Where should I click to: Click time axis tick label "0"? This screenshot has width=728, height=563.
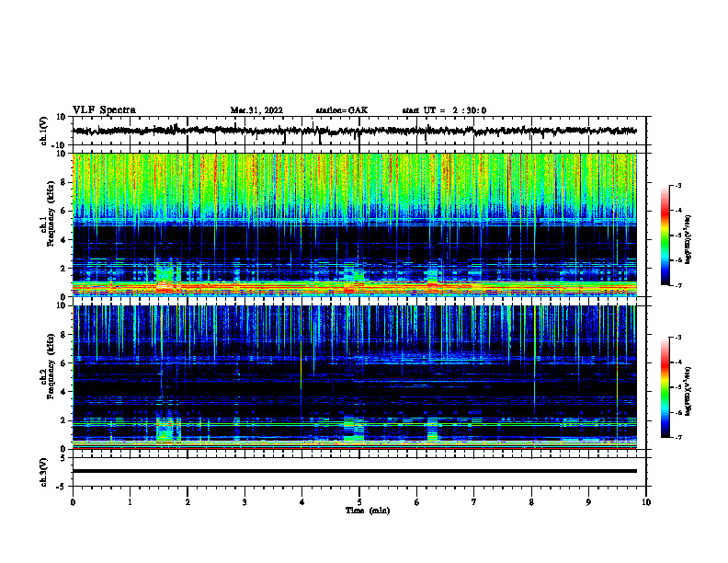click(x=73, y=502)
